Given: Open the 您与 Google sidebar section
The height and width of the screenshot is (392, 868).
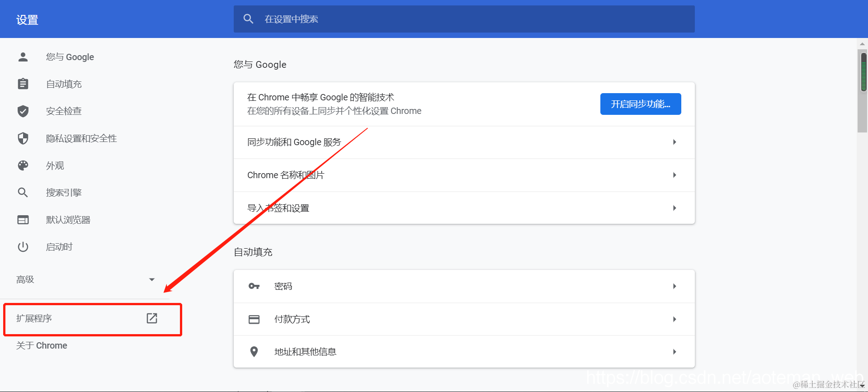Looking at the screenshot, I should point(70,57).
